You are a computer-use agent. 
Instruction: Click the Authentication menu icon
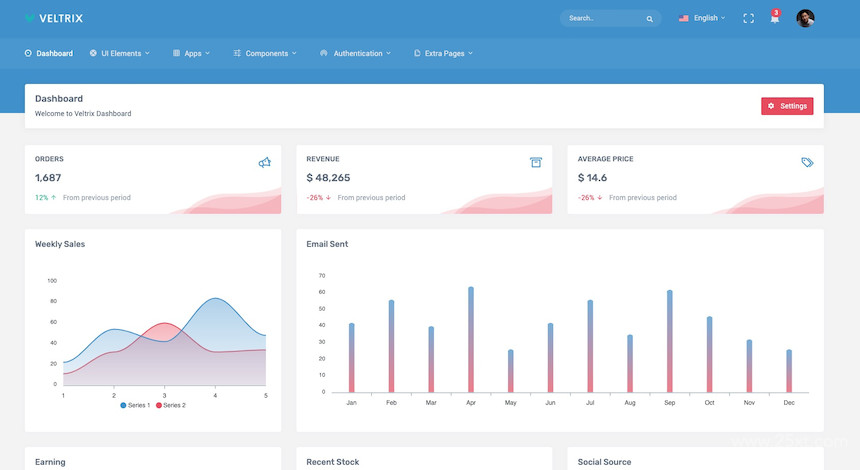(324, 53)
